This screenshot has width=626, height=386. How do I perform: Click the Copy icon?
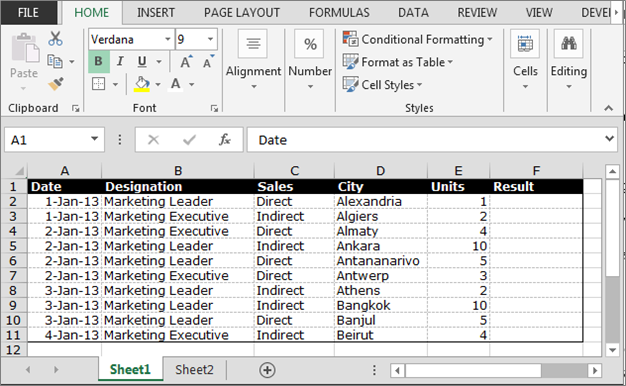pyautogui.click(x=55, y=61)
